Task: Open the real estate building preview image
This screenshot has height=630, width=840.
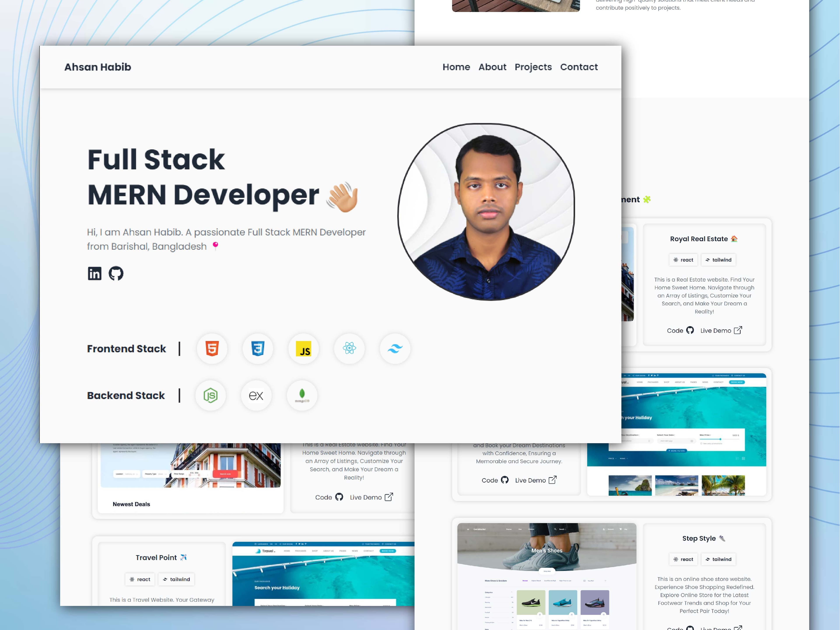Action: (191, 465)
